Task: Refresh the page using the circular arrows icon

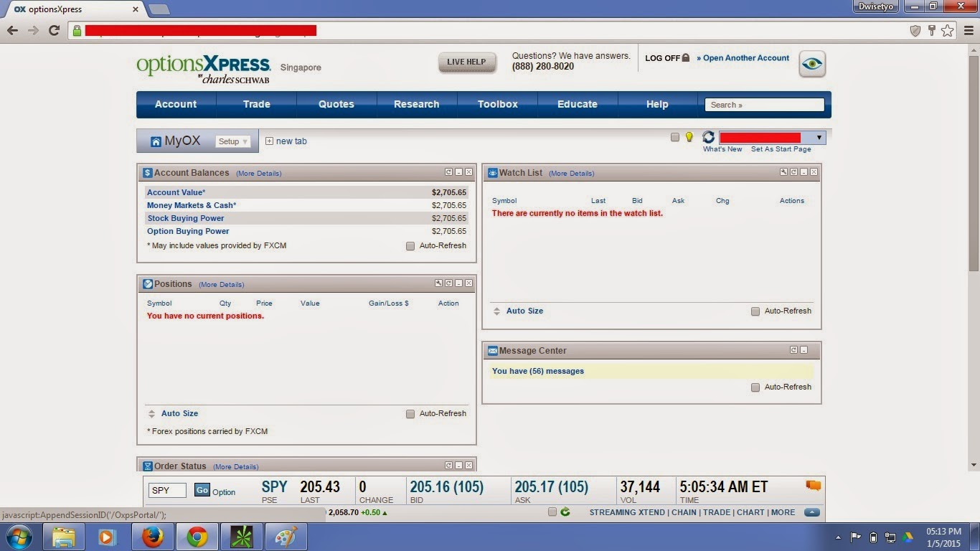Action: [x=708, y=137]
